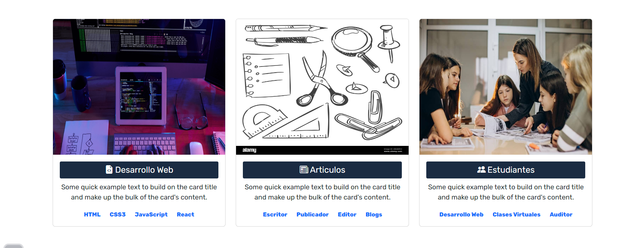Click the coding desk image thumbnail
644x248 pixels.
(139, 87)
